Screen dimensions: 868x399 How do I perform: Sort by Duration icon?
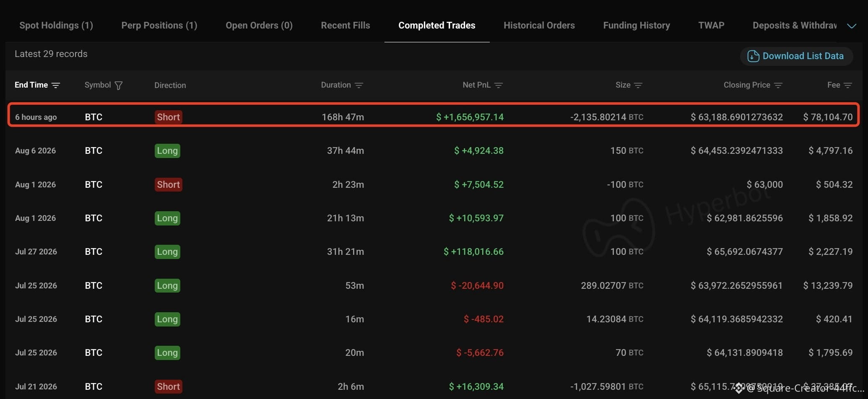pos(359,85)
